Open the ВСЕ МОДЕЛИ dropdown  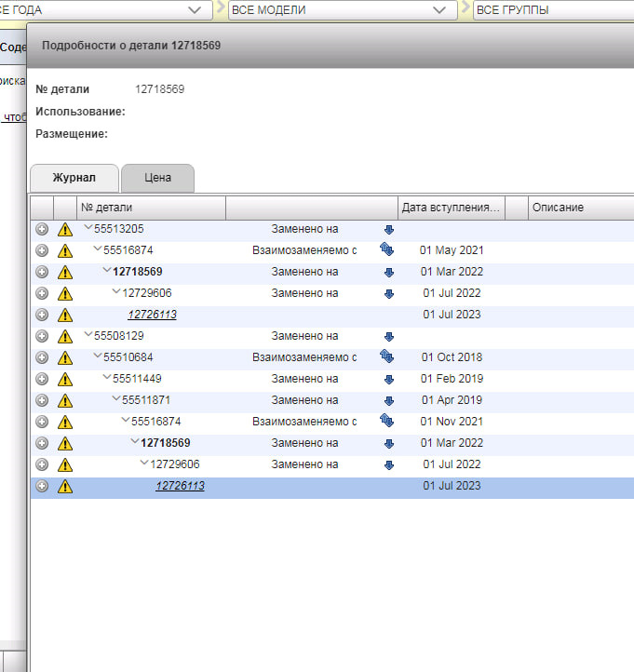[438, 10]
